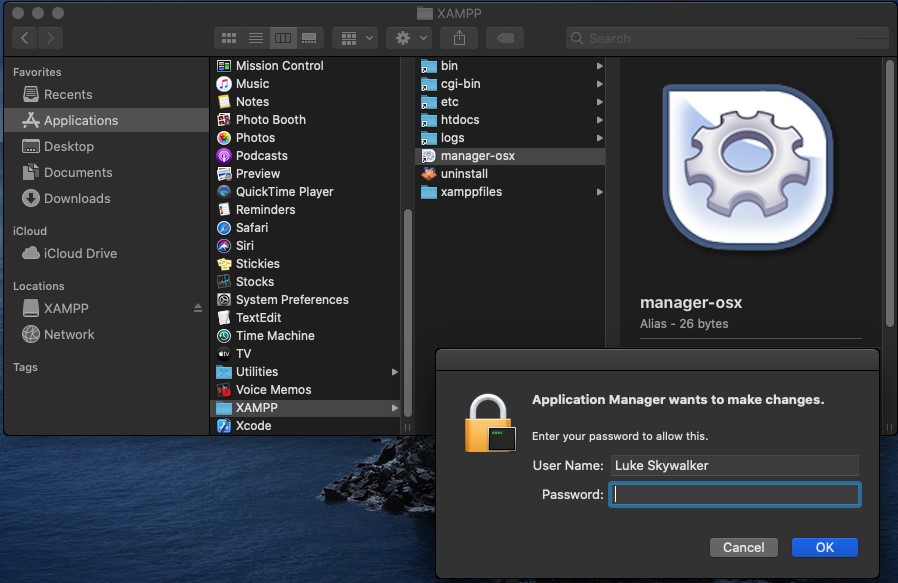Switch to icon view
Viewport: 898px width, 583px height.
[229, 38]
